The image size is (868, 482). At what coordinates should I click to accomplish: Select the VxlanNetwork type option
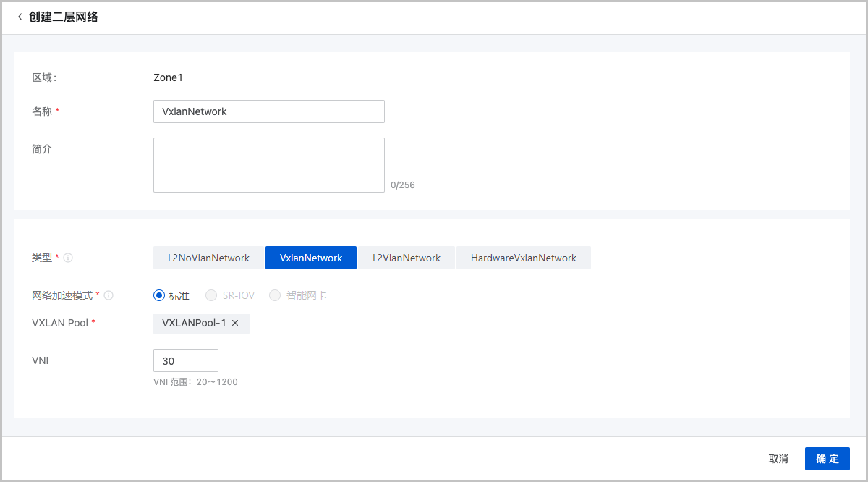311,257
